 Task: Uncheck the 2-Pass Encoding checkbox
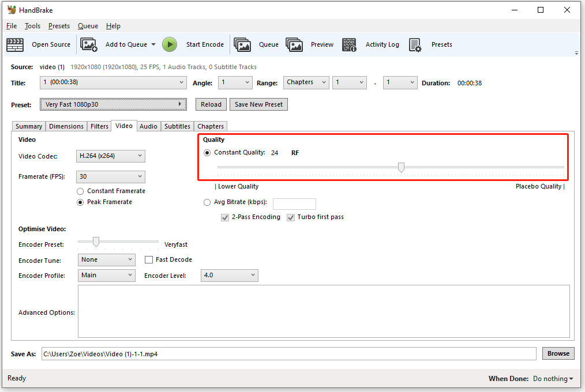click(x=224, y=217)
